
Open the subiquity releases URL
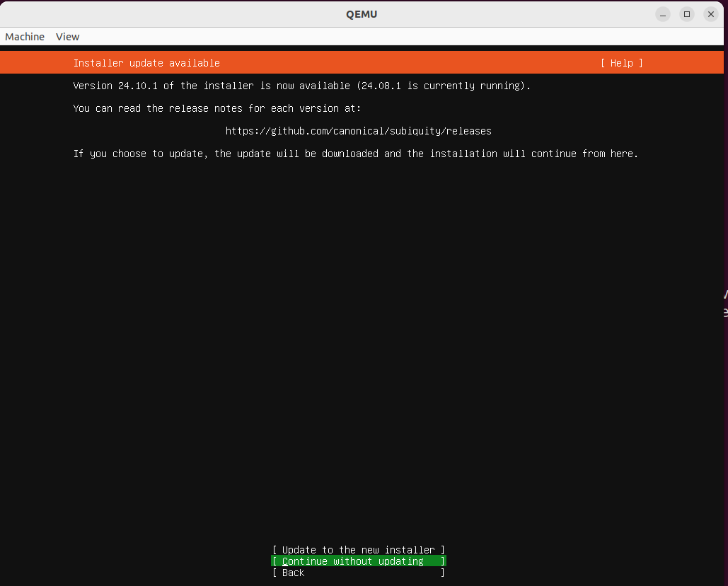point(358,130)
